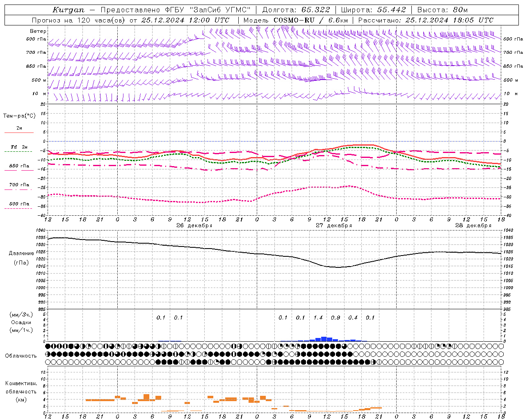
Task: Click the Конвективн. label
Action: coord(21,383)
